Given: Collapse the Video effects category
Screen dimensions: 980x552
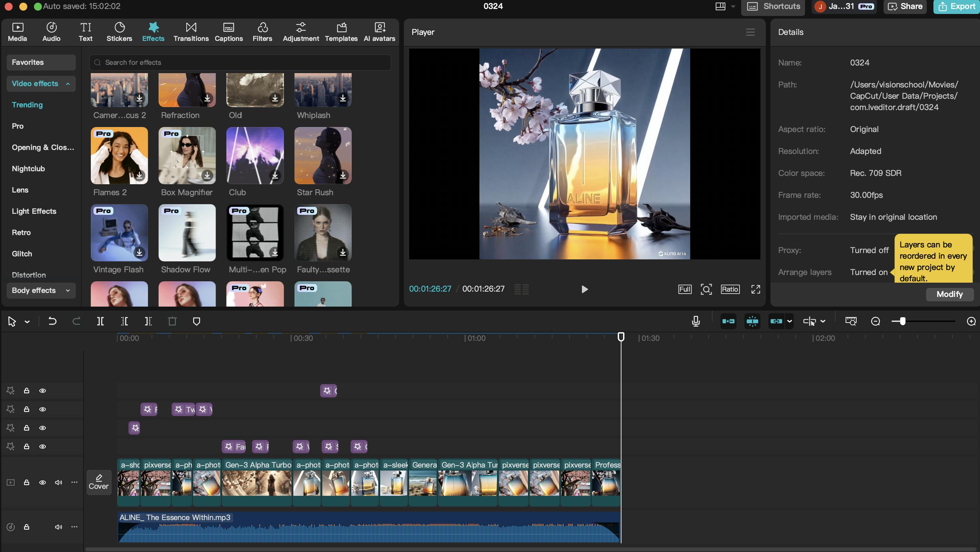Looking at the screenshot, I should click(x=41, y=84).
